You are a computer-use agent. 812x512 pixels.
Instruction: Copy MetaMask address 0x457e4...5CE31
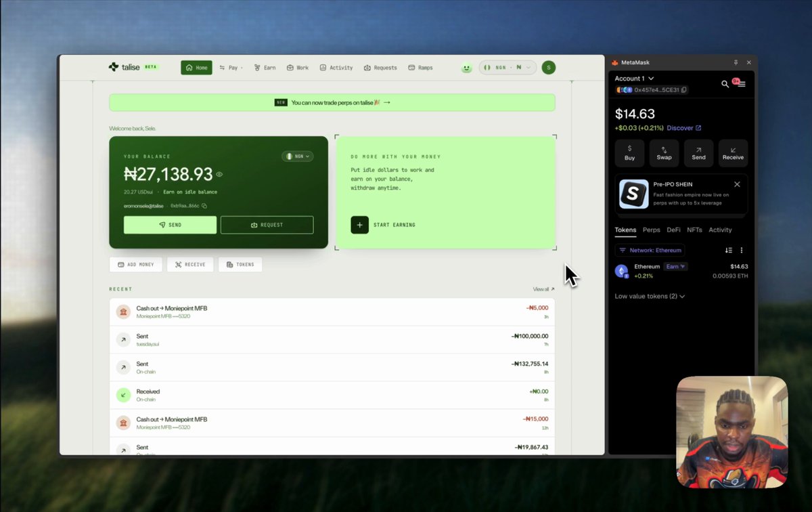(x=684, y=89)
